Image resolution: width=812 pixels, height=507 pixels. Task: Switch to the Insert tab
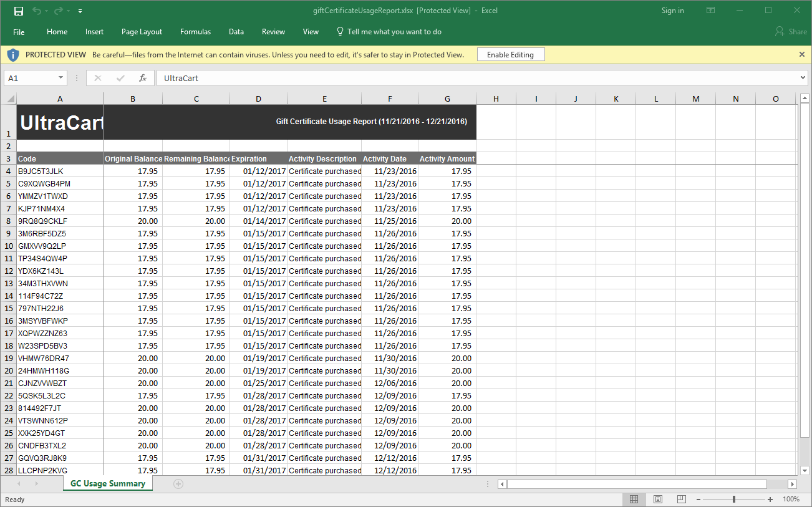coord(95,32)
